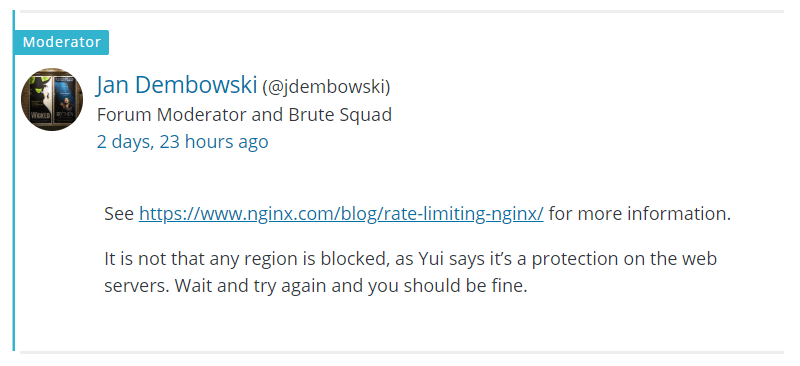Viewport: 800px width, 366px height.
Task: Click the teal Moderator badge
Action: 61,42
